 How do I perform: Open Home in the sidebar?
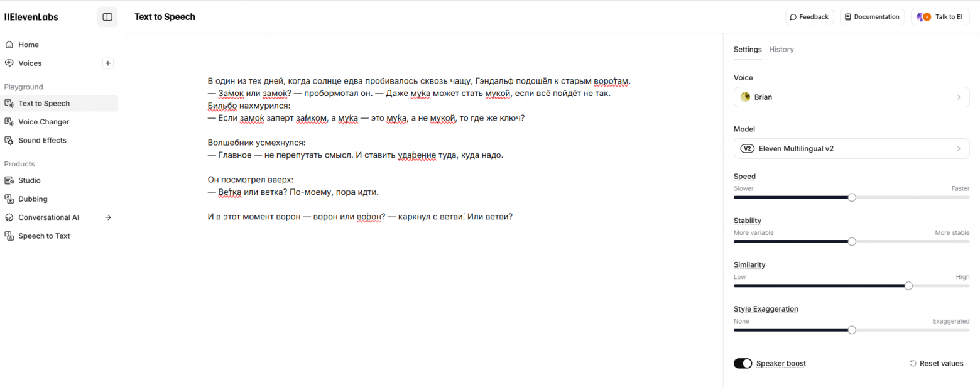[59, 45]
